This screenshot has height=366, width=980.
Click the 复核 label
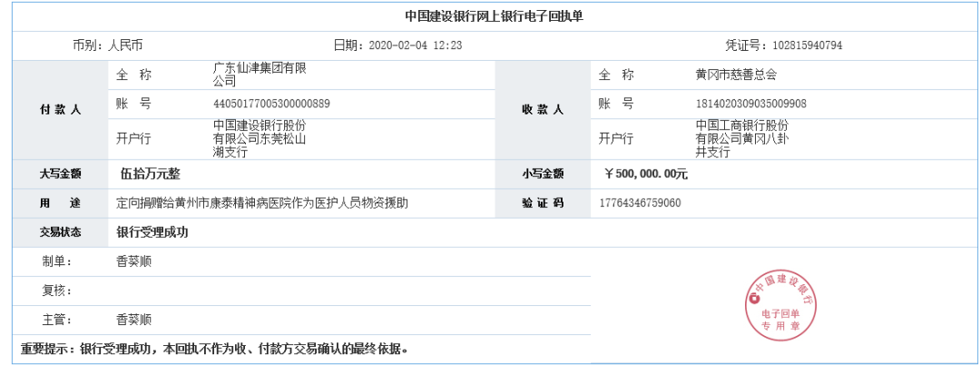(x=57, y=291)
